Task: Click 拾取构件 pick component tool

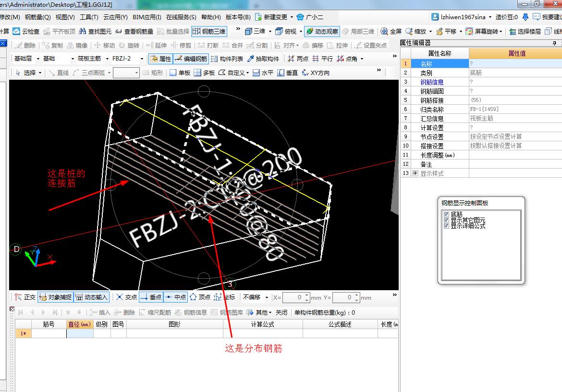Action: pyautogui.click(x=263, y=59)
